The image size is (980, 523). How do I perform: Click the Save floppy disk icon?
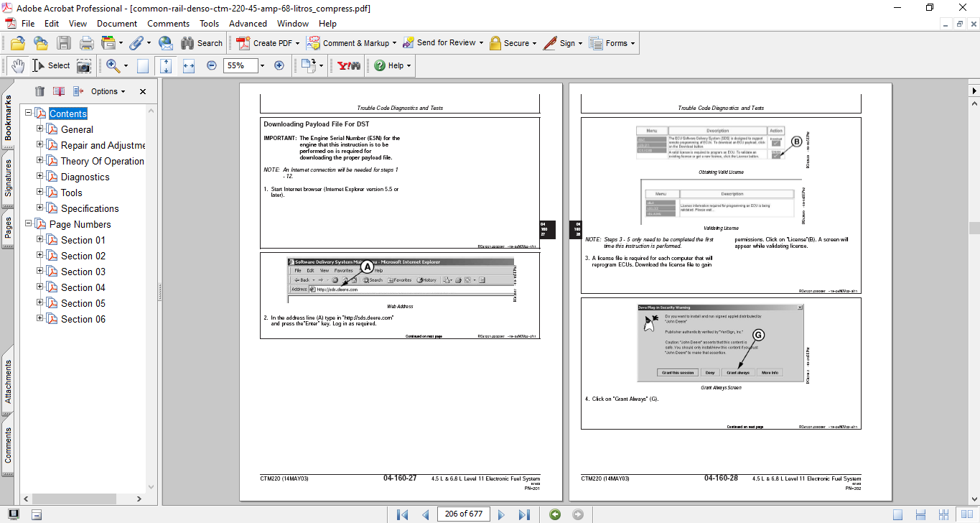point(64,43)
